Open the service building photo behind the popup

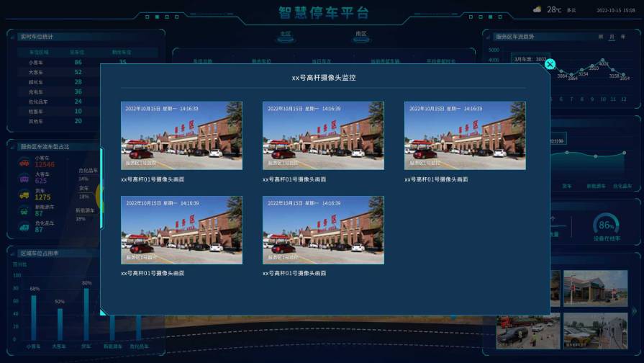coord(596,288)
